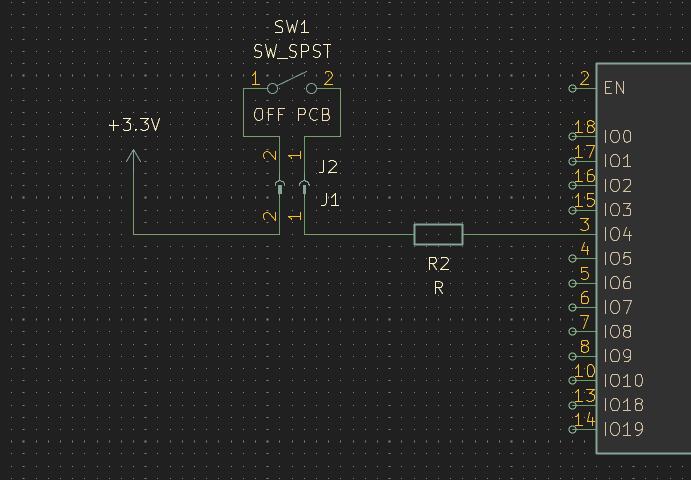Click switch pin 1 terminal circle
The height and width of the screenshot is (480, 691).
pyautogui.click(x=272, y=89)
